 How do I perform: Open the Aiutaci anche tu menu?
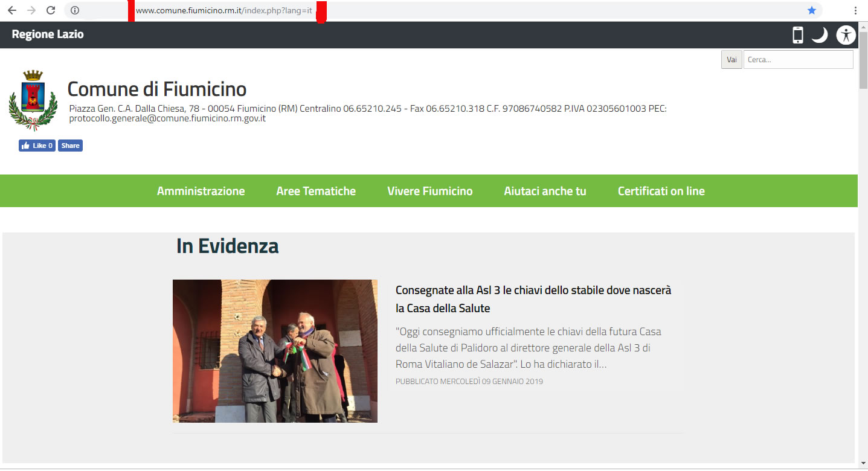click(545, 191)
